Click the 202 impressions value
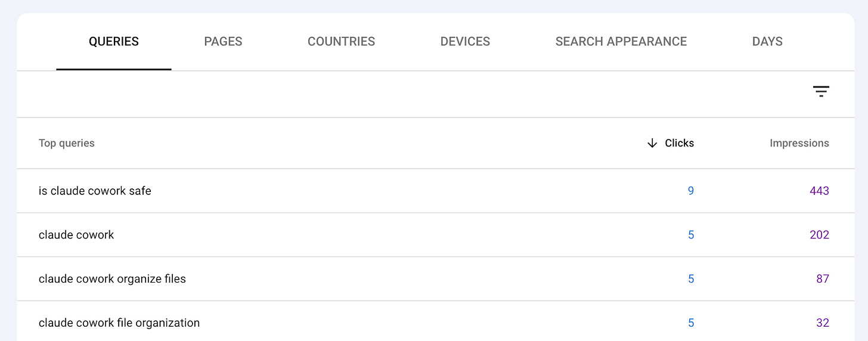 click(x=819, y=235)
